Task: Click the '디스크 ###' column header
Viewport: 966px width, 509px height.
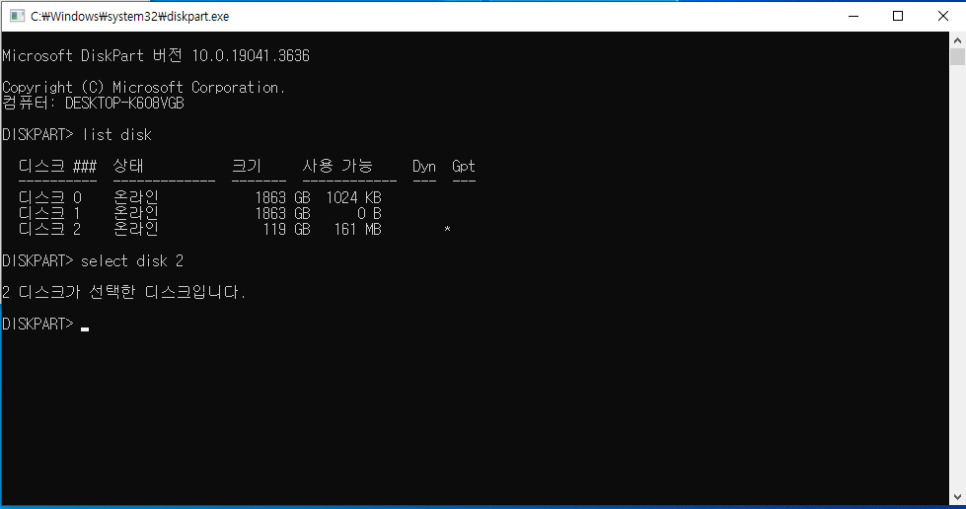Action: [x=57, y=166]
